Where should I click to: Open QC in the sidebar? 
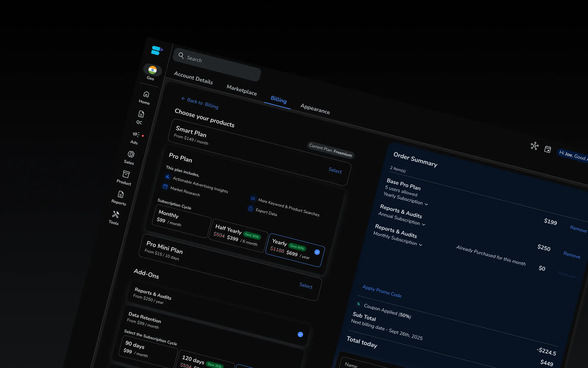tap(140, 118)
